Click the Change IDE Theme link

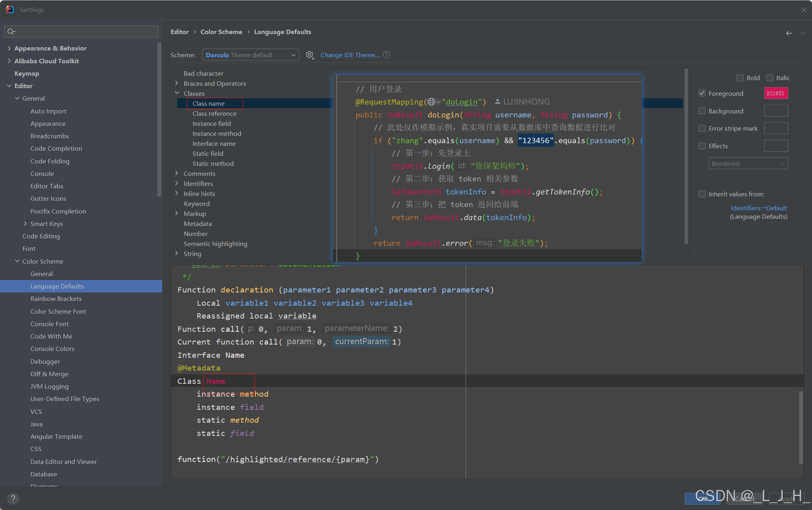coord(350,55)
